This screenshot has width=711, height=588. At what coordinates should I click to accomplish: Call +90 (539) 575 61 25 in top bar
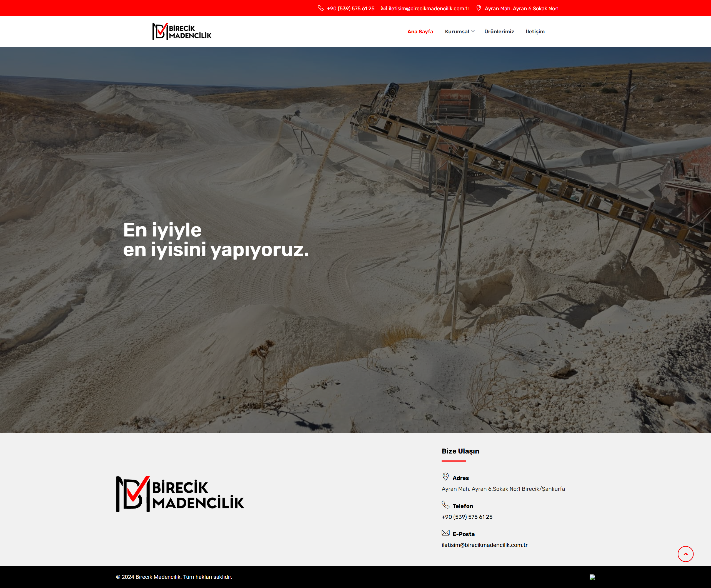[x=351, y=8]
